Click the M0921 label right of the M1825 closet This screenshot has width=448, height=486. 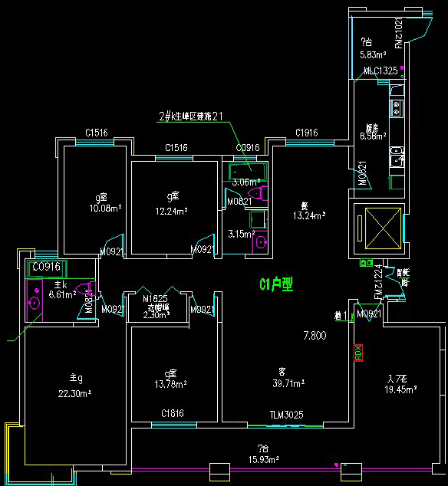(x=203, y=310)
